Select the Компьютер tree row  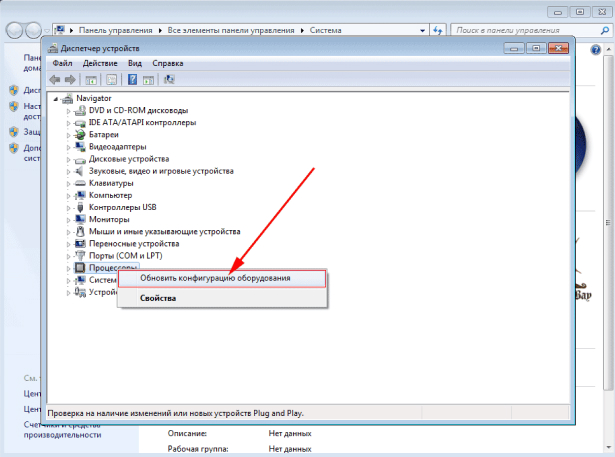[x=110, y=195]
